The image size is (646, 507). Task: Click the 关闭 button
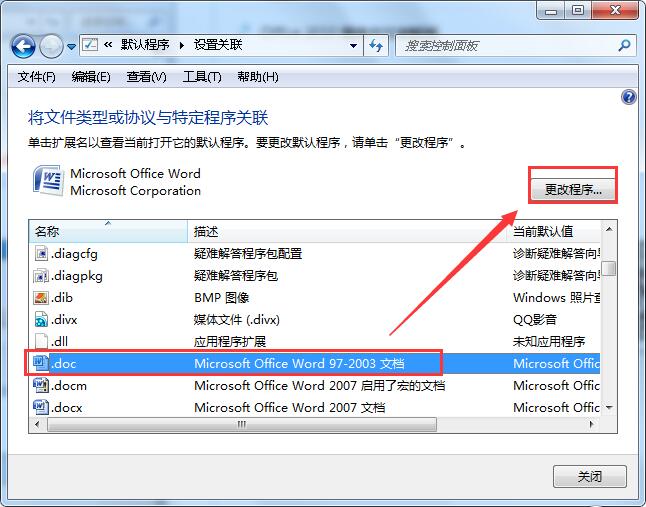point(590,477)
